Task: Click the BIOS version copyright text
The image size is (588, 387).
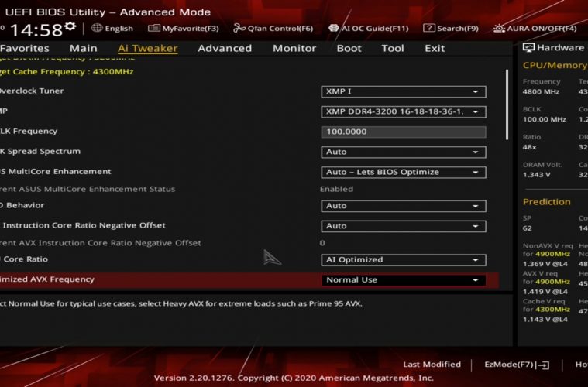Action: click(x=294, y=378)
